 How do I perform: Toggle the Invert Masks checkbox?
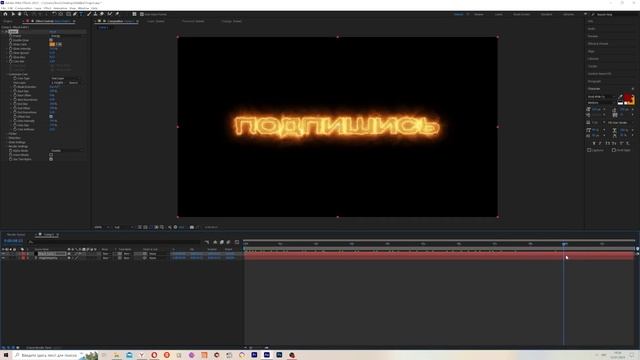[x=51, y=155]
